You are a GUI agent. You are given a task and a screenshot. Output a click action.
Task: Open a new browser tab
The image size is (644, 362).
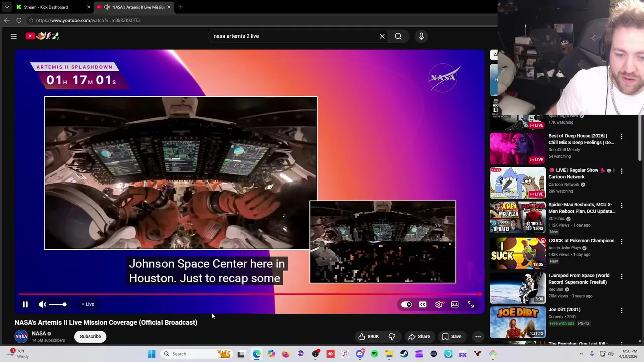181,7
